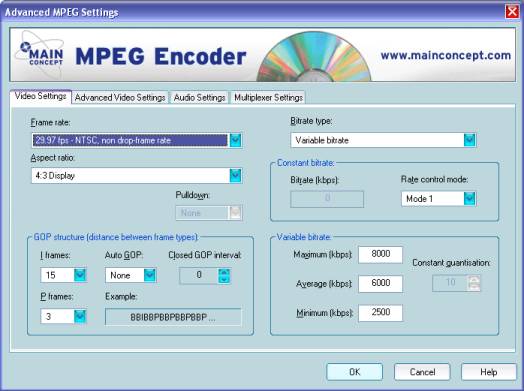Decrease the Closed GOP interval with the down arrow

point(224,279)
